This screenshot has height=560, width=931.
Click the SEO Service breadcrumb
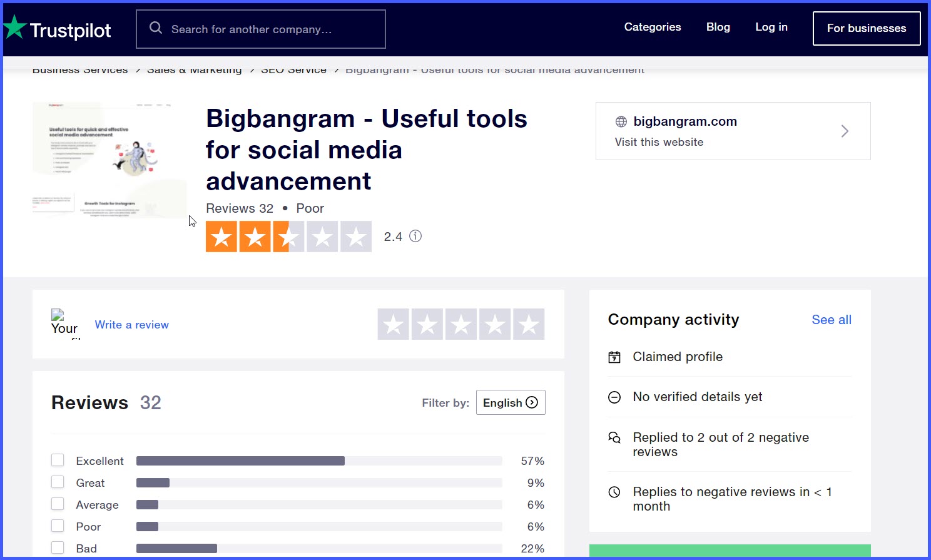click(x=293, y=70)
